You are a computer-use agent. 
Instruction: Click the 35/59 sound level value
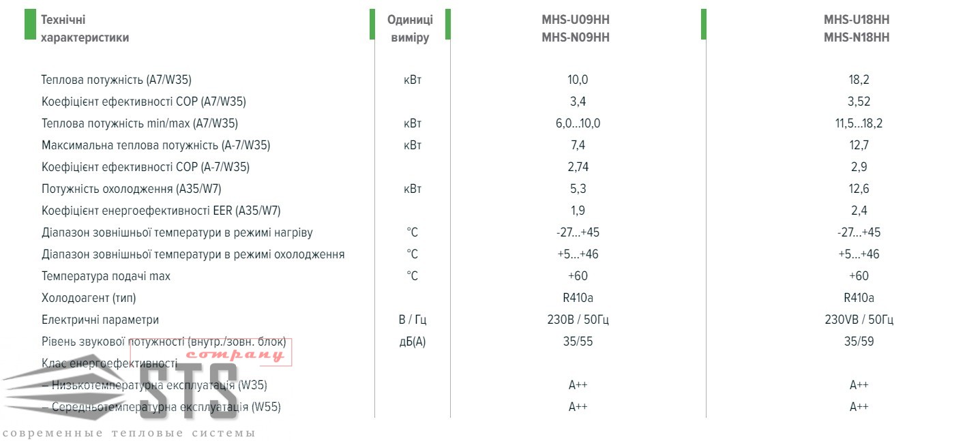point(859,341)
